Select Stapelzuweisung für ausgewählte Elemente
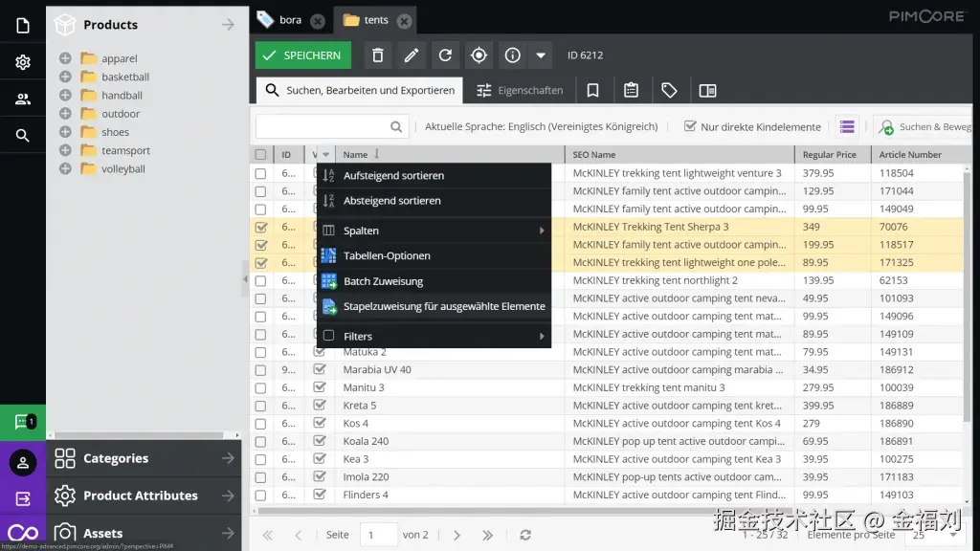980x551 pixels. point(434,306)
